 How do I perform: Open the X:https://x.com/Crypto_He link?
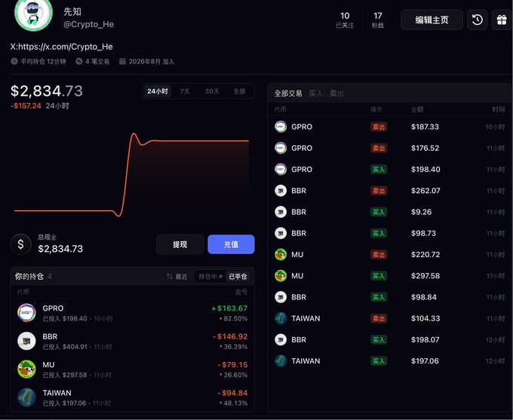point(62,47)
